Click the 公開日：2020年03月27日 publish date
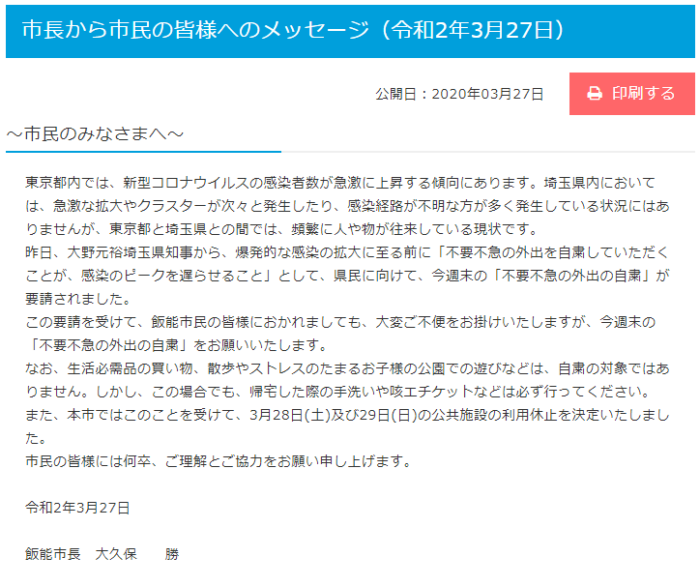The width and height of the screenshot is (700, 586). click(x=459, y=94)
